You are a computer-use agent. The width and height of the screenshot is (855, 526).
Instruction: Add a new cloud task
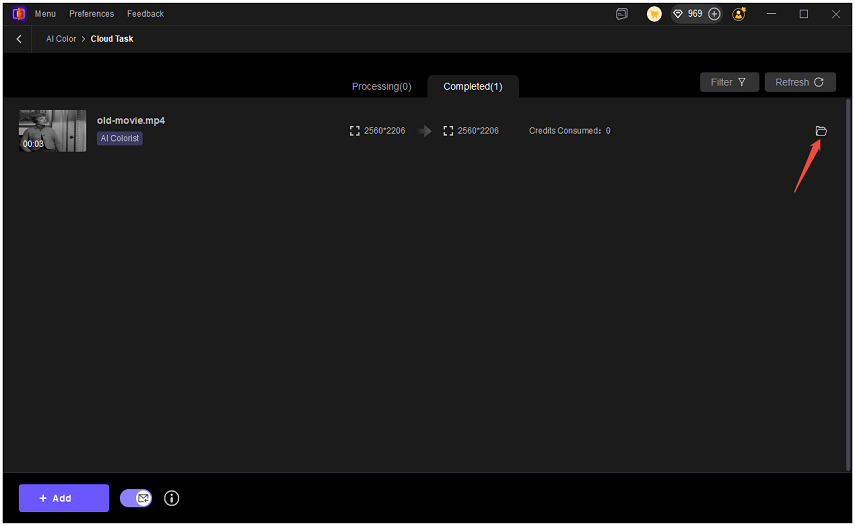(64, 498)
